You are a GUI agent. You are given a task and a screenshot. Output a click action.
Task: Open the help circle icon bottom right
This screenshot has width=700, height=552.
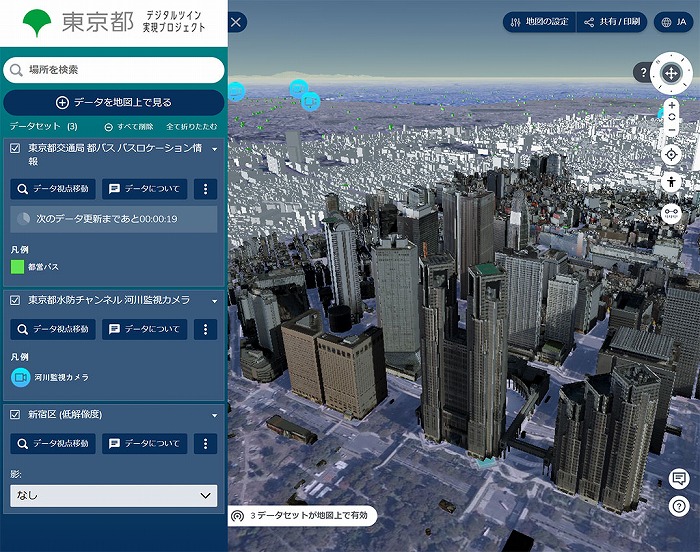tap(679, 506)
